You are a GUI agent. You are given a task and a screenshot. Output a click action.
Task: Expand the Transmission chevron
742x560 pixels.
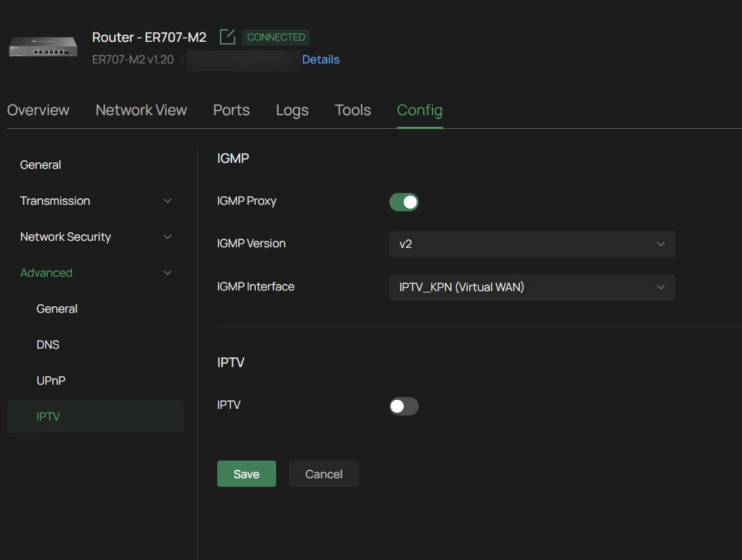(168, 201)
